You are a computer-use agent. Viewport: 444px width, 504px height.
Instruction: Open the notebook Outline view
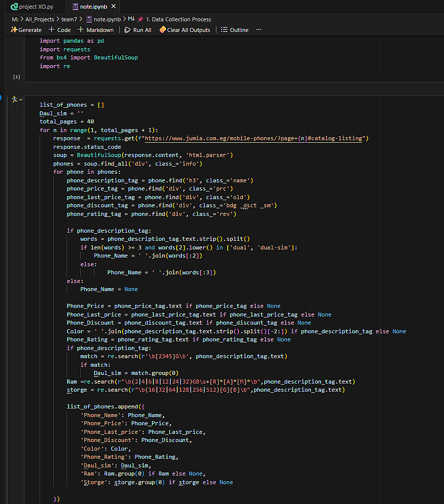pyautogui.click(x=235, y=30)
